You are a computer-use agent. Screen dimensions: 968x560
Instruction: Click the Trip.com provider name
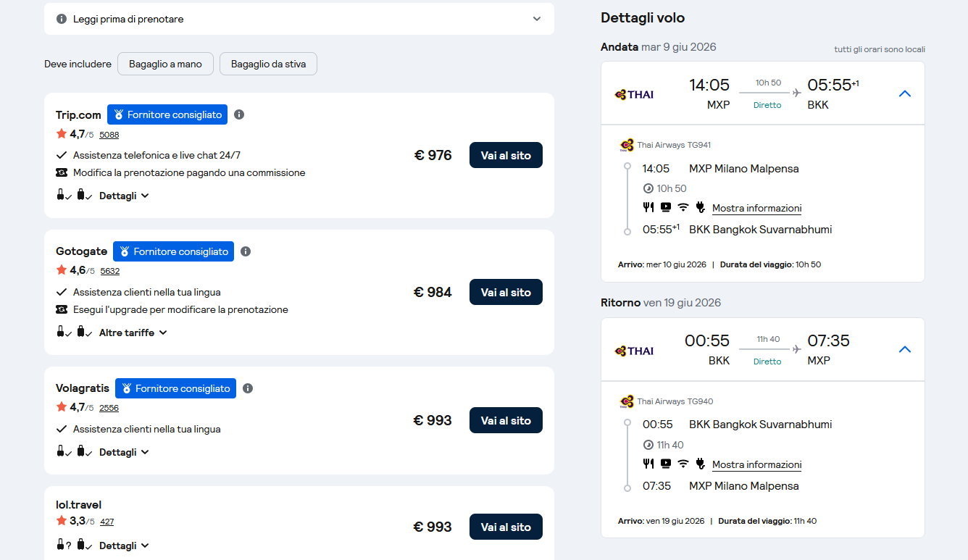pos(78,114)
